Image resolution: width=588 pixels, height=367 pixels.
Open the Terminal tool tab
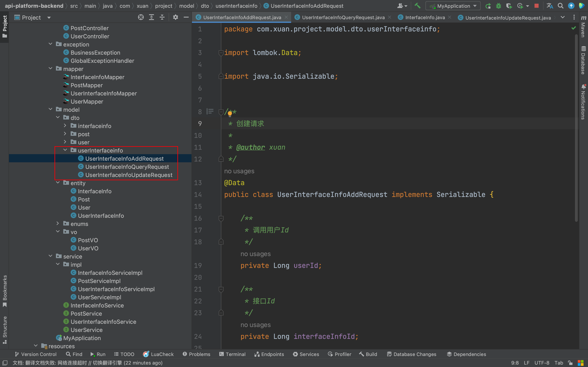(x=232, y=354)
